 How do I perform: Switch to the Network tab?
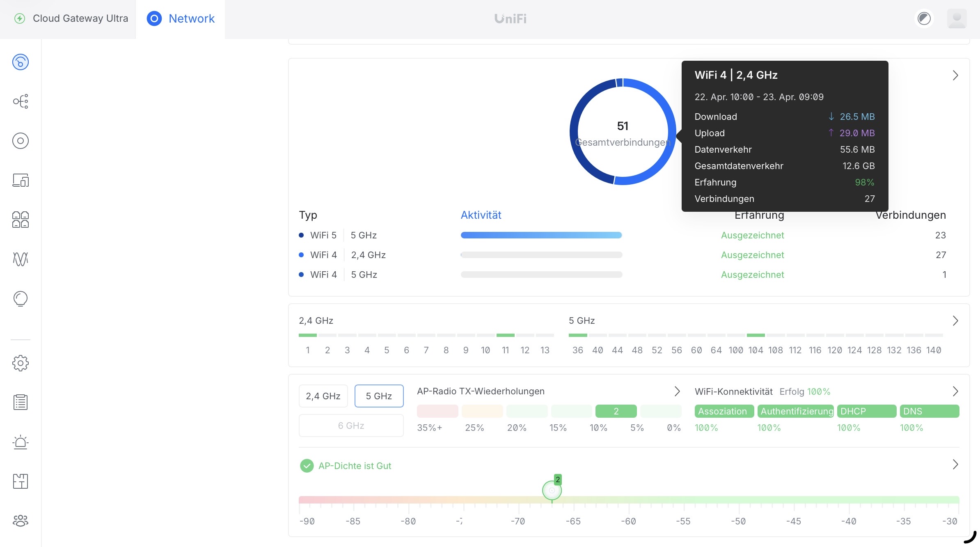click(181, 18)
